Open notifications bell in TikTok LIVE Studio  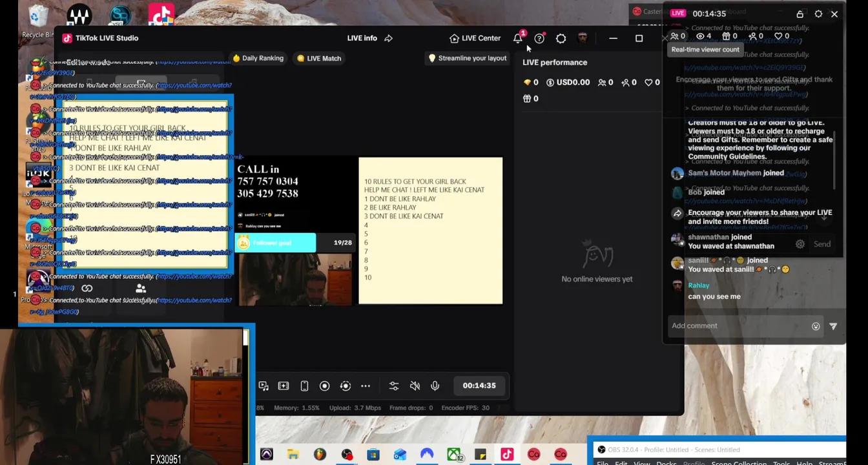point(518,38)
